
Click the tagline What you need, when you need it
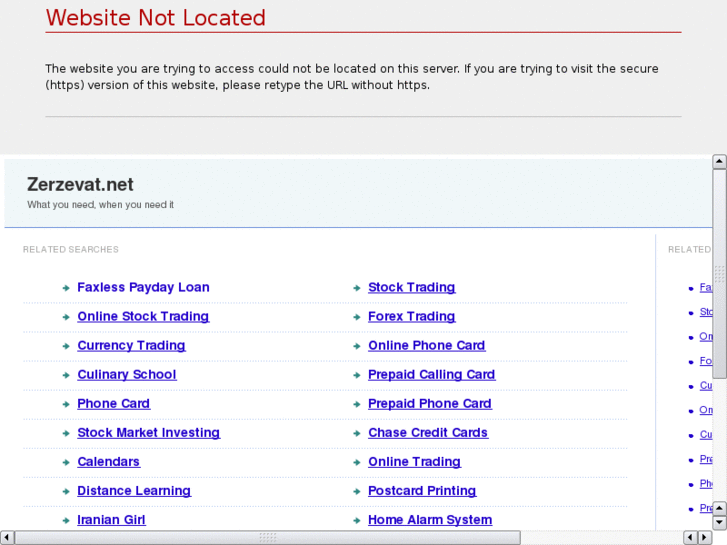tap(100, 205)
